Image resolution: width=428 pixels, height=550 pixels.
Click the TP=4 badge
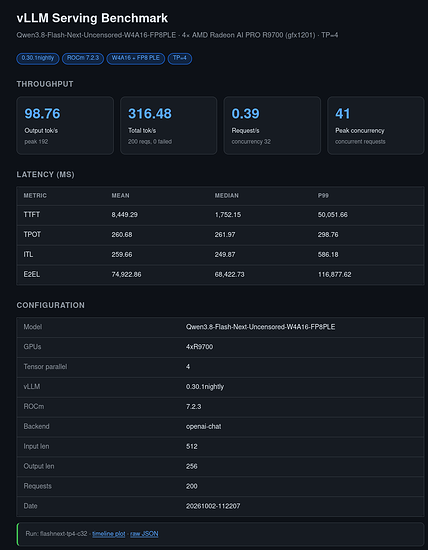(180, 58)
